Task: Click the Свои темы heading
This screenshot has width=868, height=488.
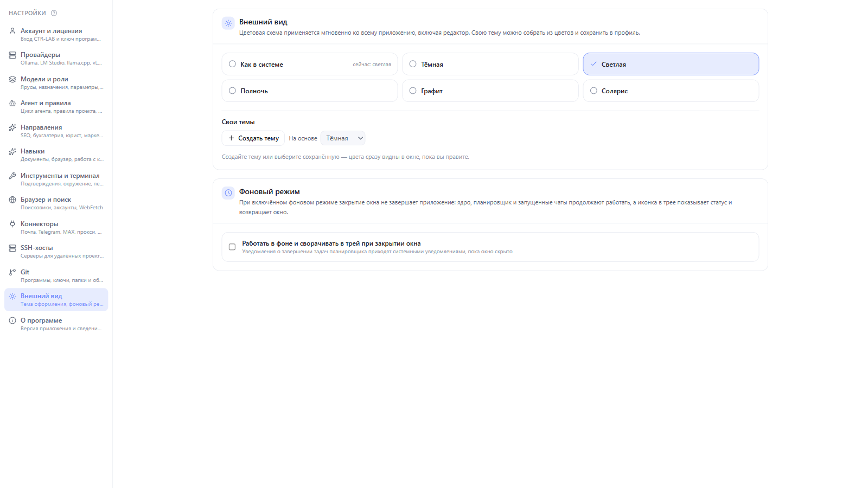Action: [x=238, y=122]
